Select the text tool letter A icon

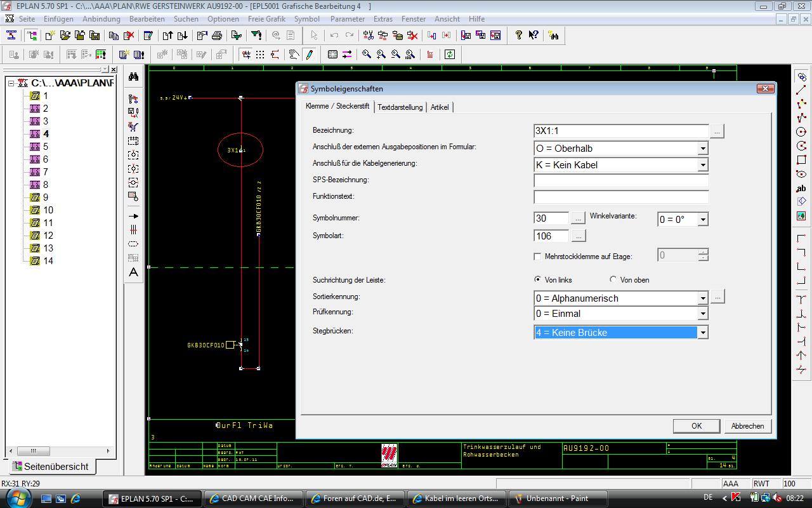pyautogui.click(x=133, y=272)
